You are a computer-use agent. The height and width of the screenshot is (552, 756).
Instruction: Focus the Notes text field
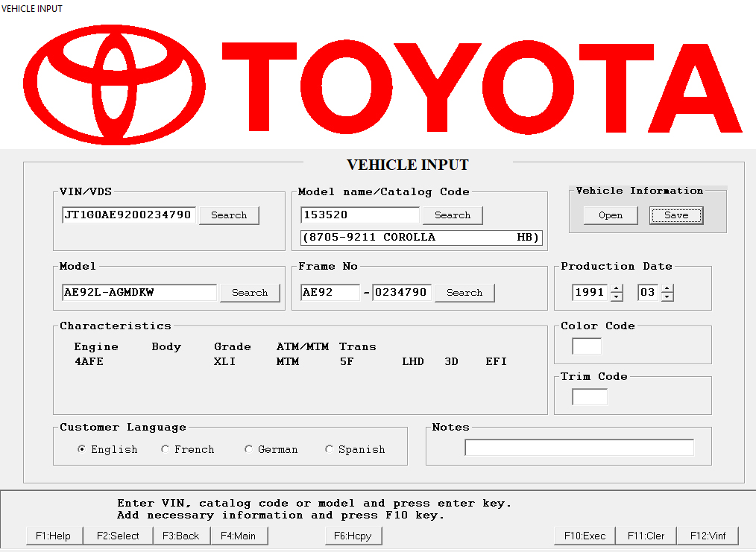(x=579, y=448)
